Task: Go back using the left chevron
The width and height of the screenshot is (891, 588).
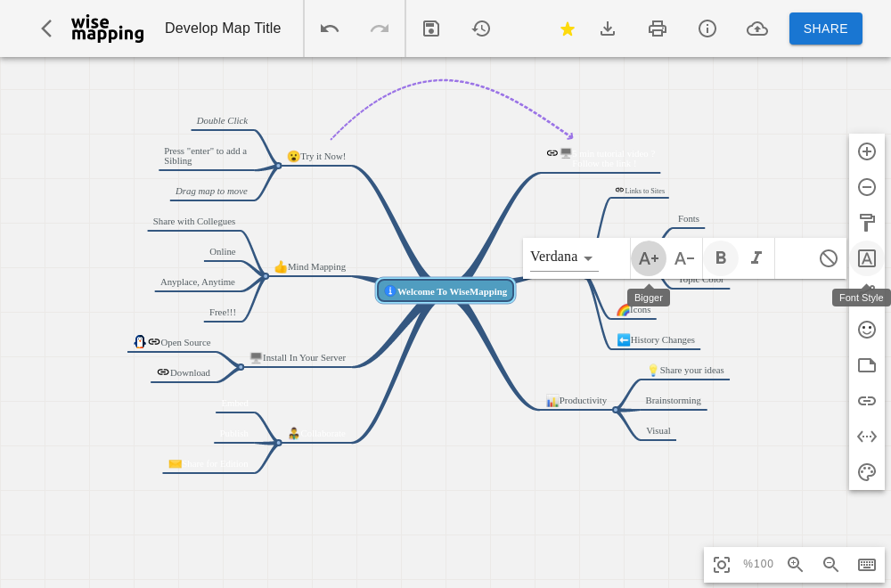Action: coord(46,29)
